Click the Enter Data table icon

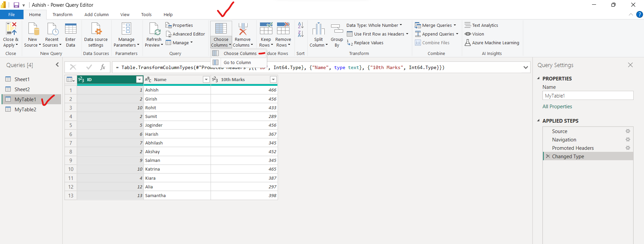[70, 29]
